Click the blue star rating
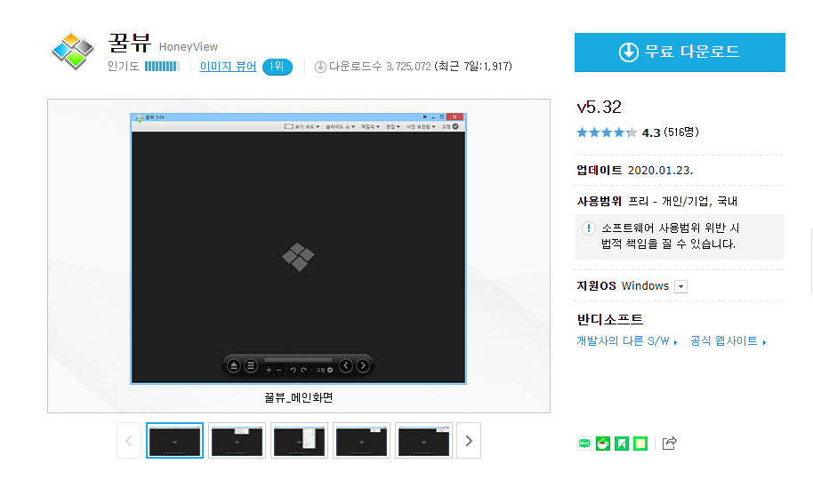813x504 pixels. [606, 132]
